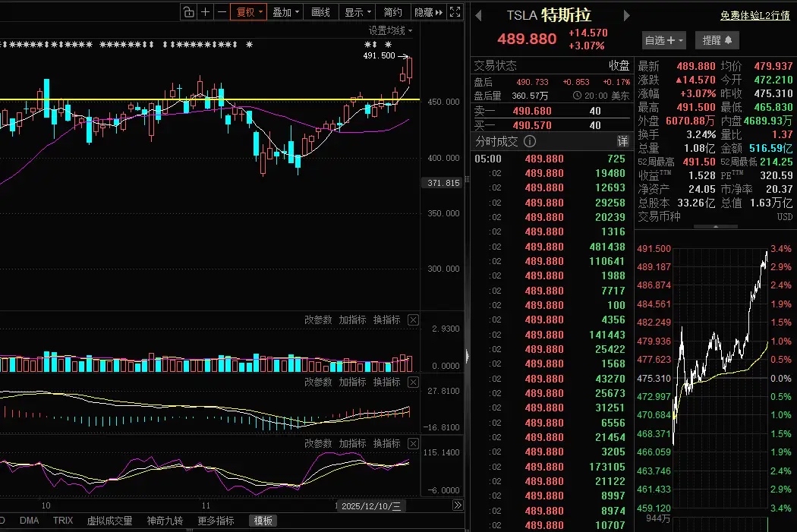Click the clock icon beside 20:00 美东
The width and height of the screenshot is (797, 532).
(577, 96)
